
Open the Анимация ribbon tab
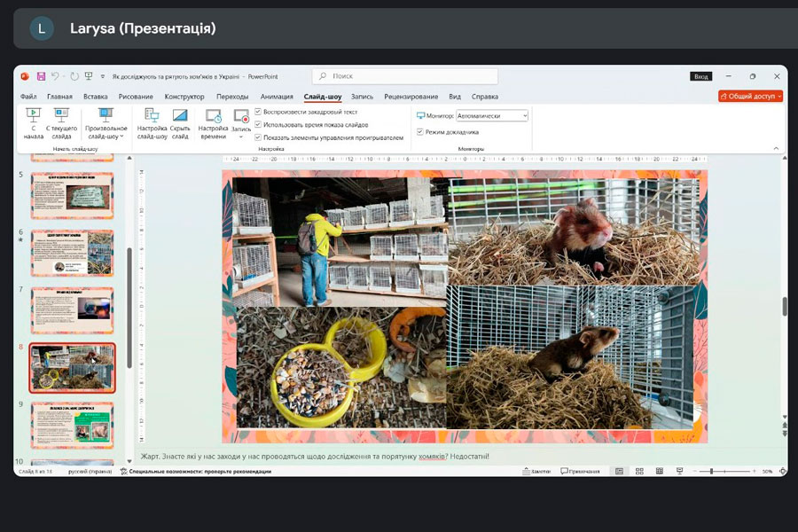[x=277, y=97]
